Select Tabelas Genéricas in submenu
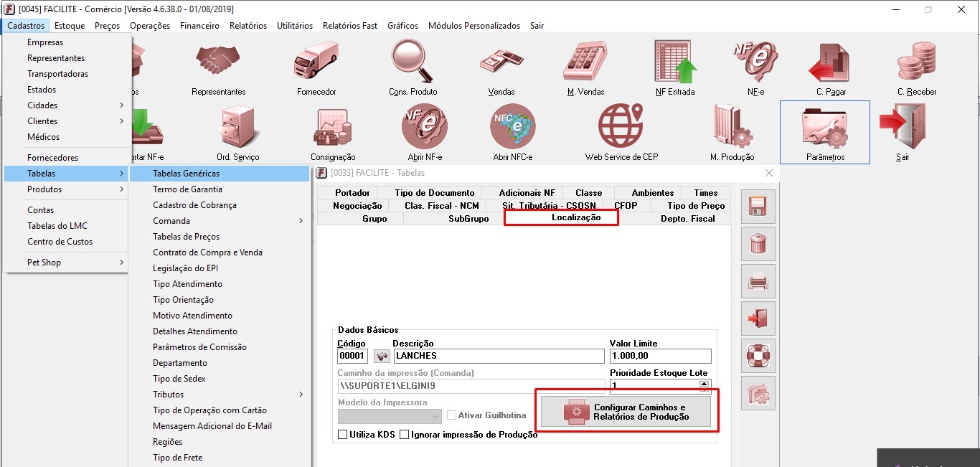The width and height of the screenshot is (980, 467). pyautogui.click(x=219, y=174)
